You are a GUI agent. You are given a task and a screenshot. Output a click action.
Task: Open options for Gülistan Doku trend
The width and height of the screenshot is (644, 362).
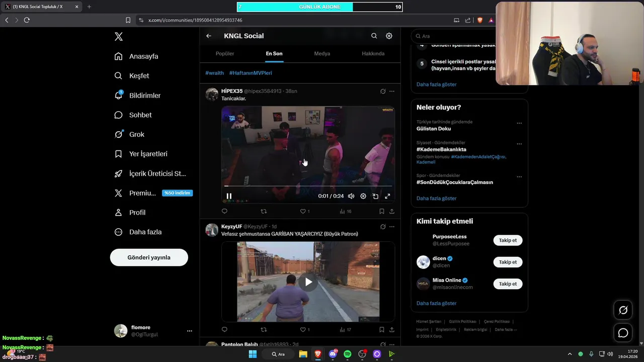click(519, 123)
